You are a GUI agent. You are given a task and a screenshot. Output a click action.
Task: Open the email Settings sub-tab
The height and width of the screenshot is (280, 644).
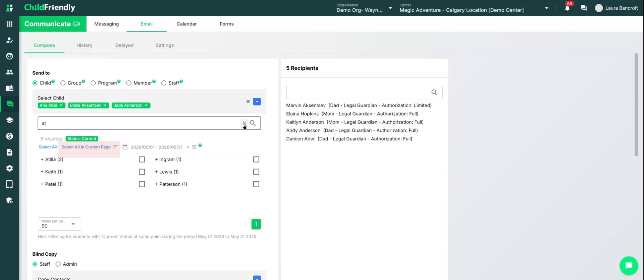click(164, 45)
